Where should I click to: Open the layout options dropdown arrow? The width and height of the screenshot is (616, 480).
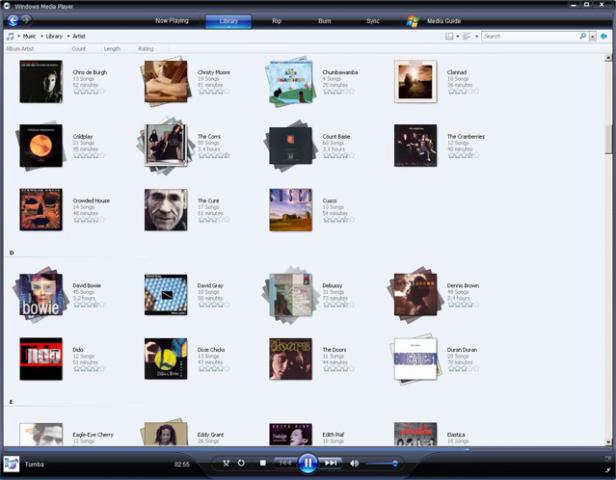458,37
